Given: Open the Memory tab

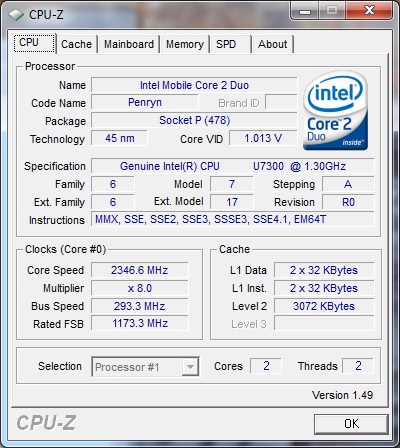Looking at the screenshot, I should 185,44.
